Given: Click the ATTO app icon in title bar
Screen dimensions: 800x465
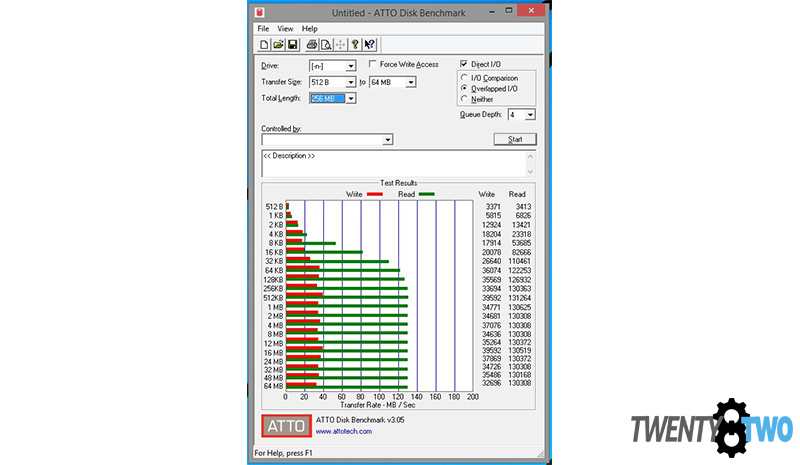Looking at the screenshot, I should click(x=260, y=12).
